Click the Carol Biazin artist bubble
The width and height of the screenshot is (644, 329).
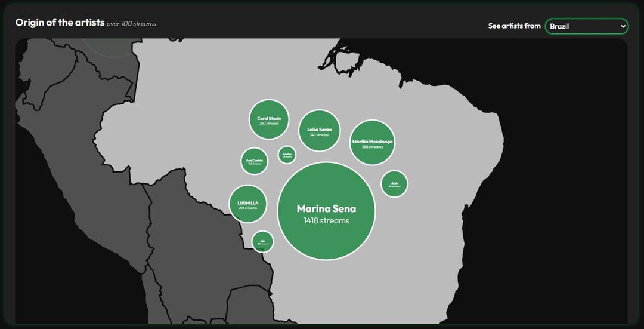[269, 119]
